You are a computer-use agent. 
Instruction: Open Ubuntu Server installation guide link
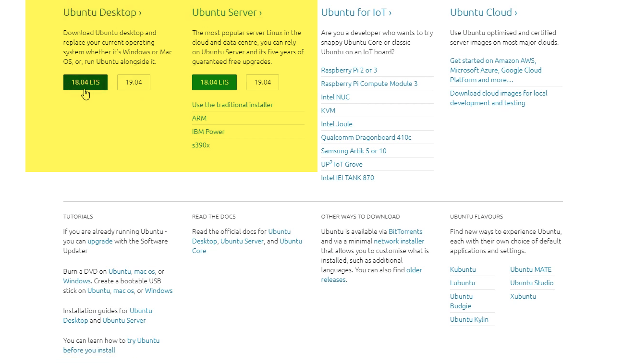pyautogui.click(x=124, y=320)
